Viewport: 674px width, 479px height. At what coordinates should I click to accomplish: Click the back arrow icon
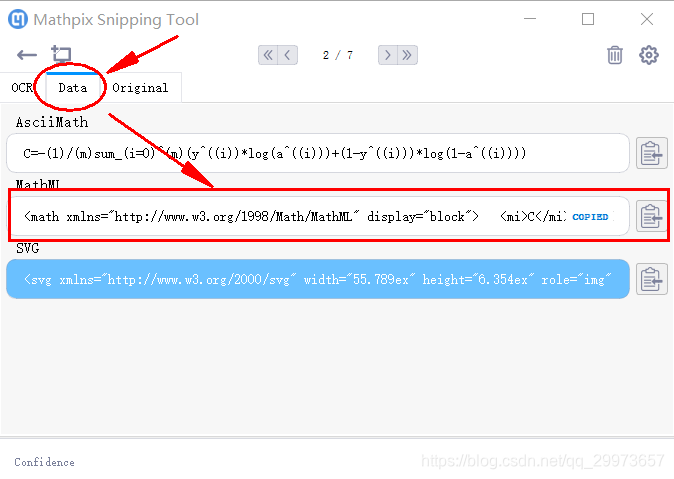click(27, 55)
